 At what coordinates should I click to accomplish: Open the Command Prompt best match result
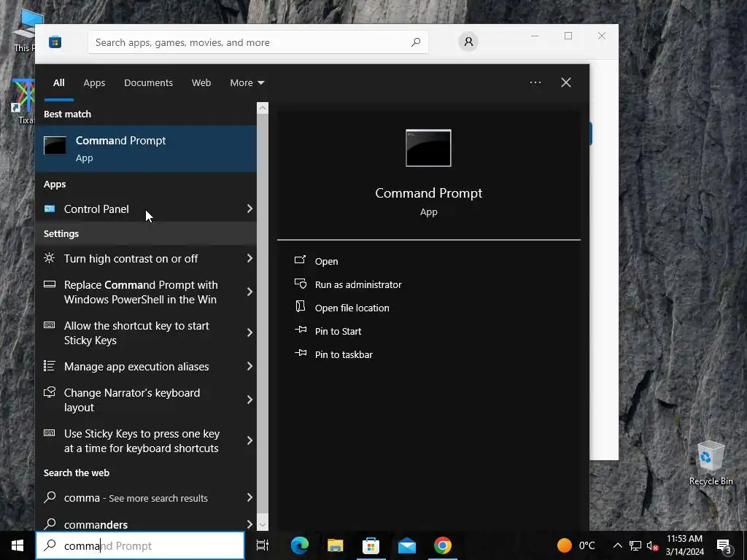click(x=146, y=149)
